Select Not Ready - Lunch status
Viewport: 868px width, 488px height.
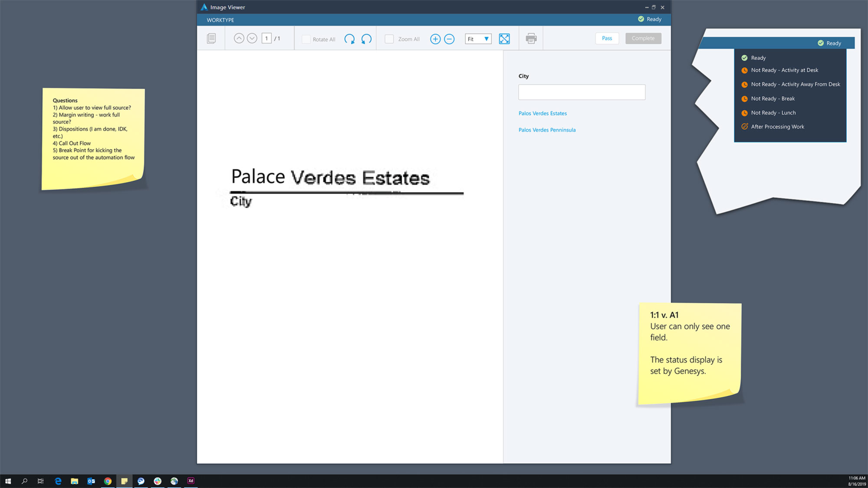click(x=773, y=113)
